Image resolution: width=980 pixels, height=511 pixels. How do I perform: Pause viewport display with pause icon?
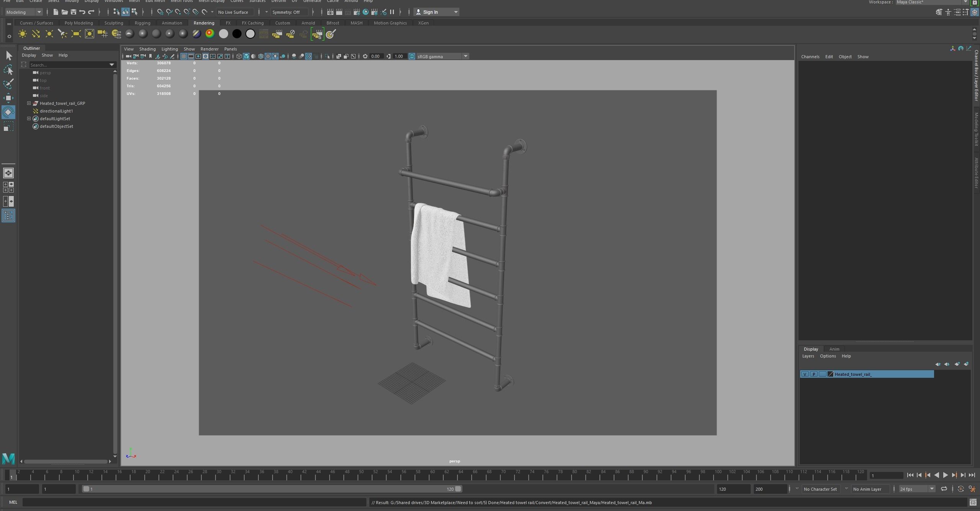pyautogui.click(x=392, y=12)
